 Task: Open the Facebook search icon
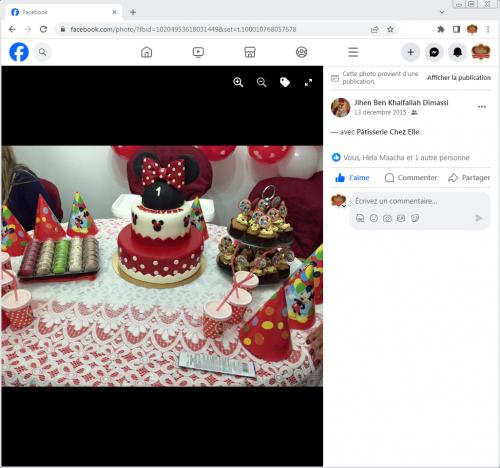click(42, 52)
